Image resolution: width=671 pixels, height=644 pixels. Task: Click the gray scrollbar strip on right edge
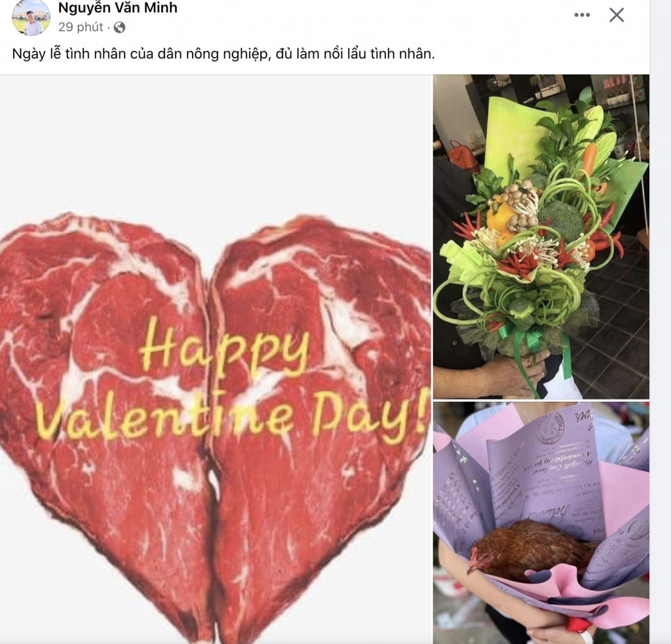pyautogui.click(x=661, y=322)
